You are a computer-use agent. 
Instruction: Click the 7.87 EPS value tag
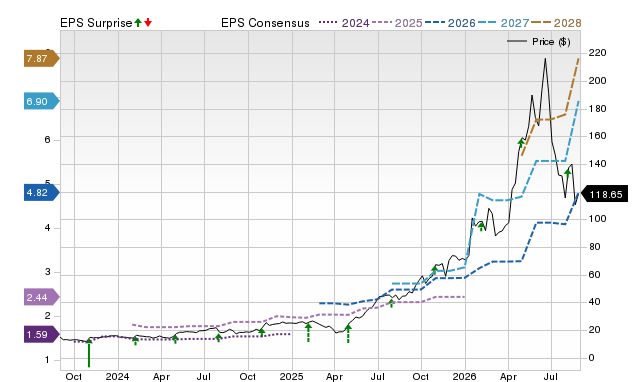(41, 59)
